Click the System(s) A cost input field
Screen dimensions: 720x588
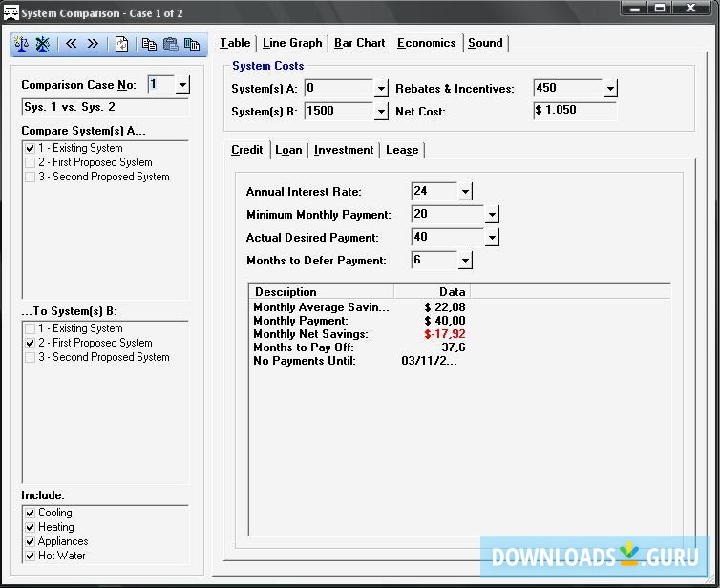[x=339, y=88]
